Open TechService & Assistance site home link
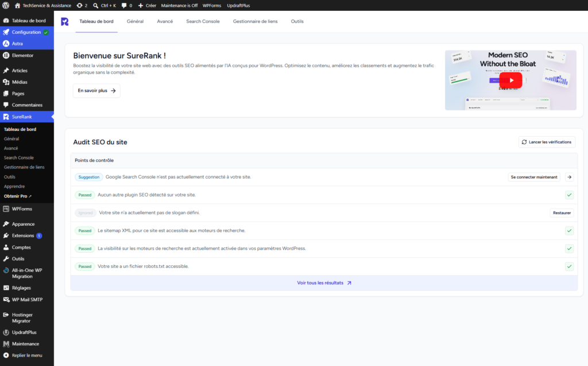This screenshot has width=588, height=366. 42,5
